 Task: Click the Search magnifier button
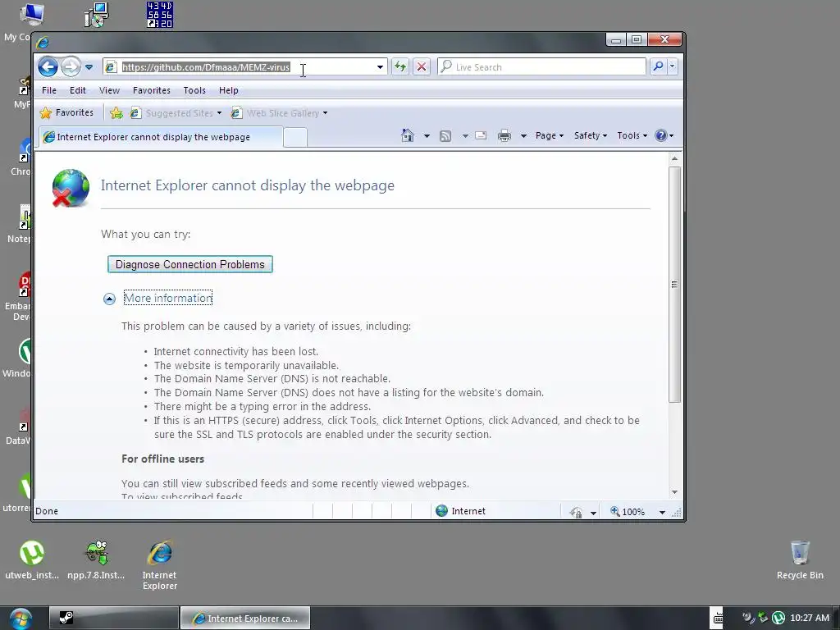coord(658,66)
